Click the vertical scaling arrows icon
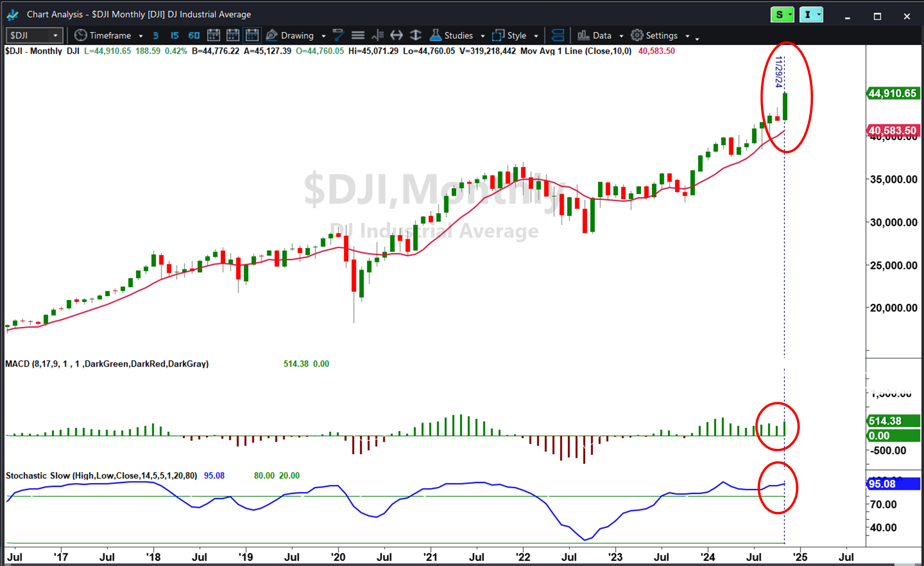The image size is (924, 566). [415, 35]
